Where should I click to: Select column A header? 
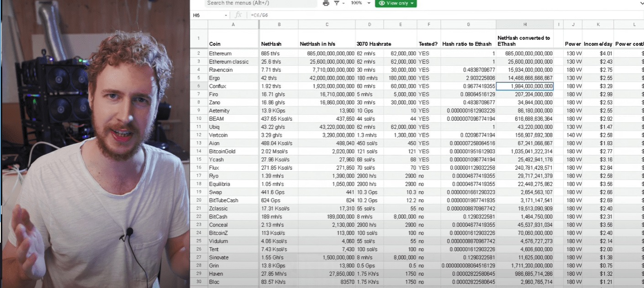click(233, 24)
